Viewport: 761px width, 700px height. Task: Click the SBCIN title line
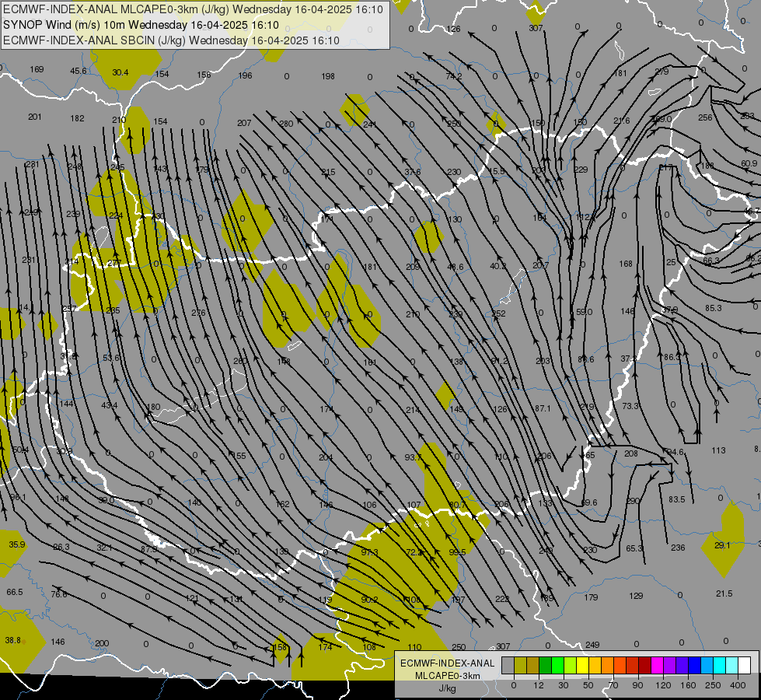pos(171,40)
